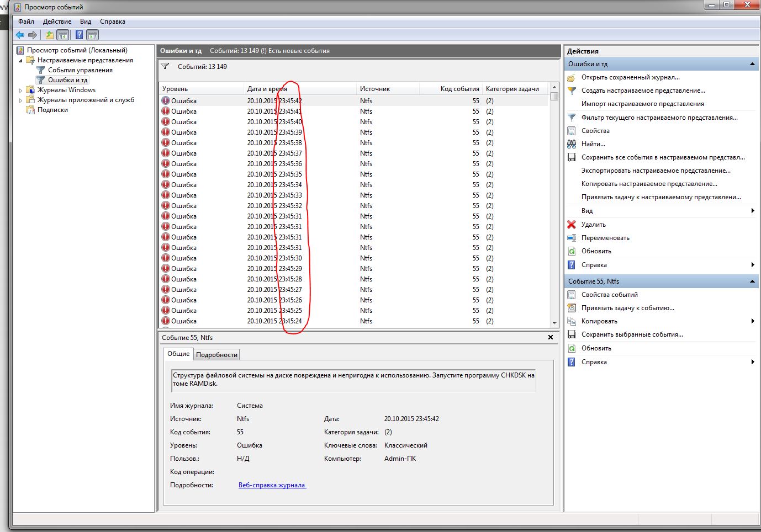Click the filter funnel icon above events list

(165, 67)
